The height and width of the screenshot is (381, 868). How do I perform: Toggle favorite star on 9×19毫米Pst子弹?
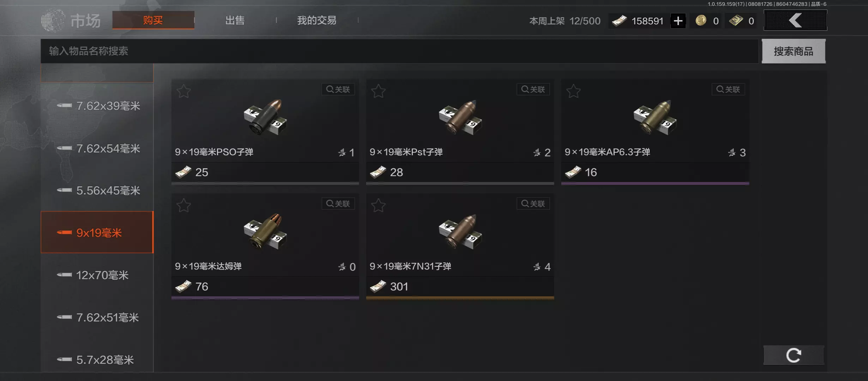379,91
